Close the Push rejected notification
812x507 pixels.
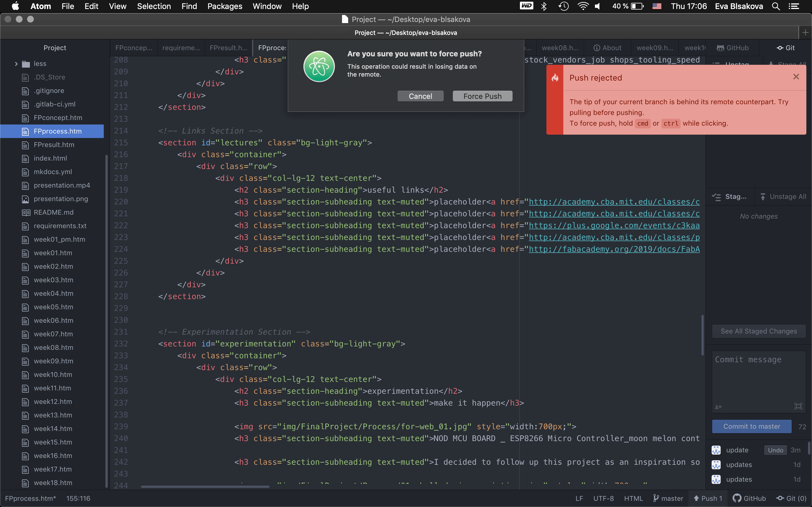(796, 77)
